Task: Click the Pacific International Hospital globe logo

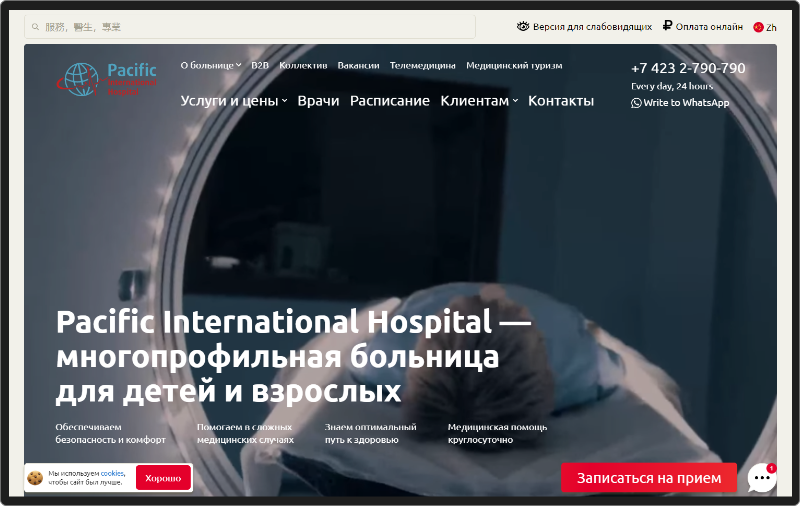Action: coord(80,80)
